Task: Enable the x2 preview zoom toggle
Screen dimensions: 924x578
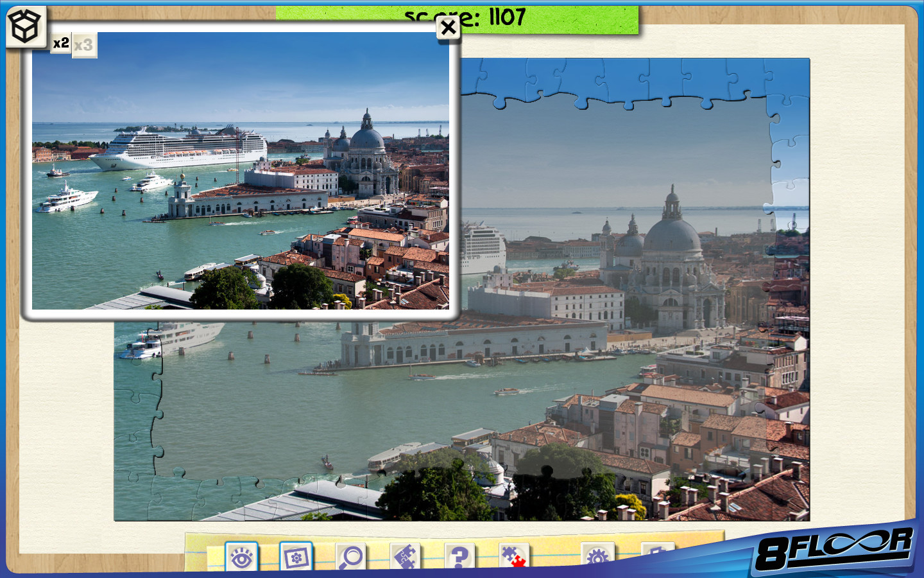Action: pos(60,44)
